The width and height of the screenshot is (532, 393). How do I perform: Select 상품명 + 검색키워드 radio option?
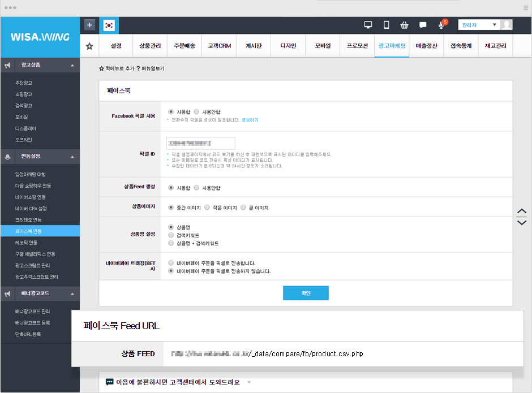click(171, 243)
